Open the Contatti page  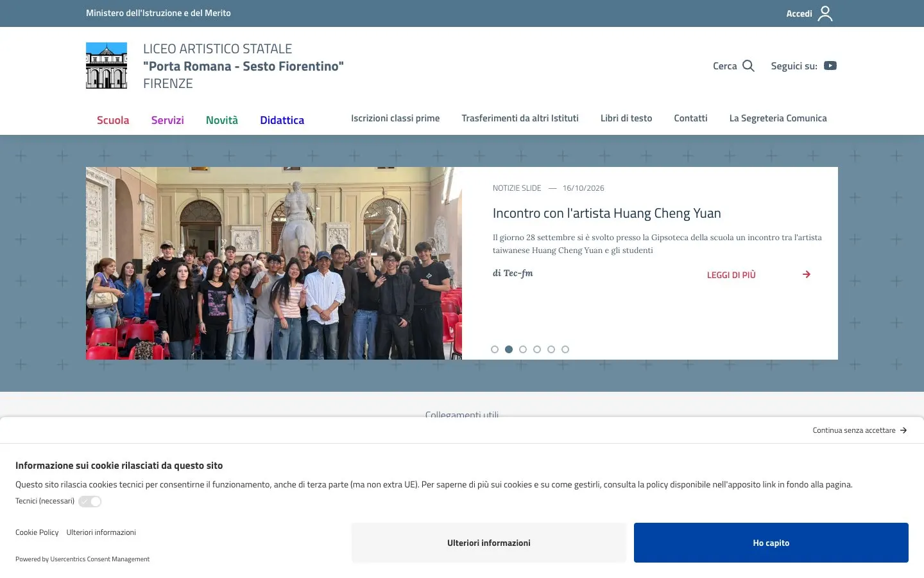click(x=690, y=118)
